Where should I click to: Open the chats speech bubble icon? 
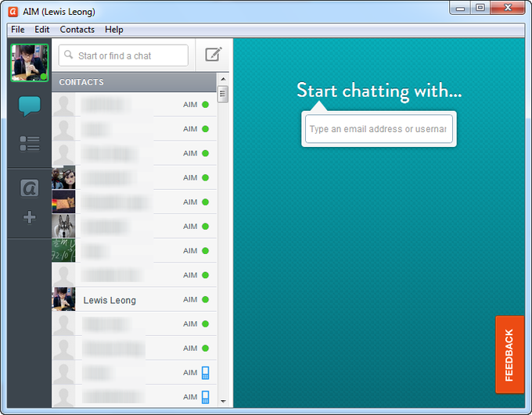tap(30, 106)
